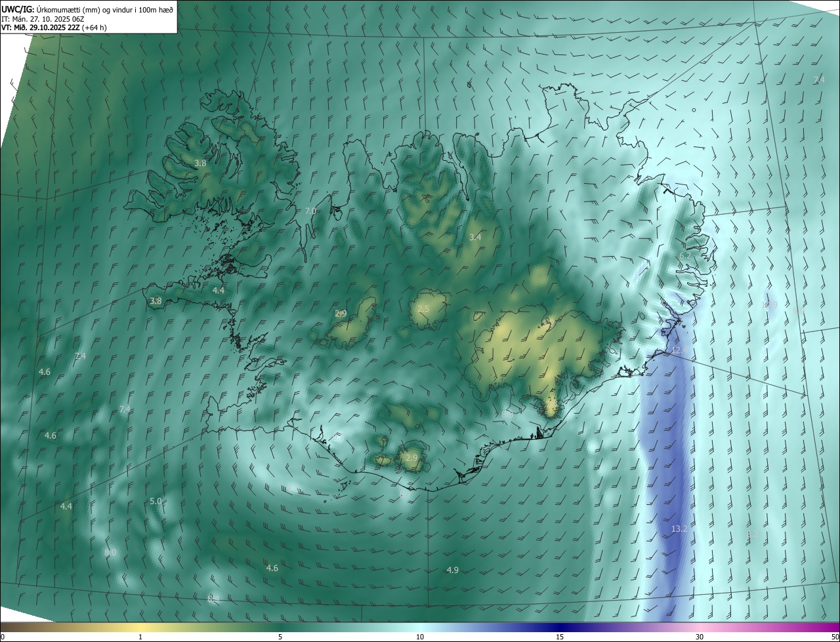This screenshot has width=840, height=642.
Task: Click the 3.4 value label on the map
Action: click(475, 237)
